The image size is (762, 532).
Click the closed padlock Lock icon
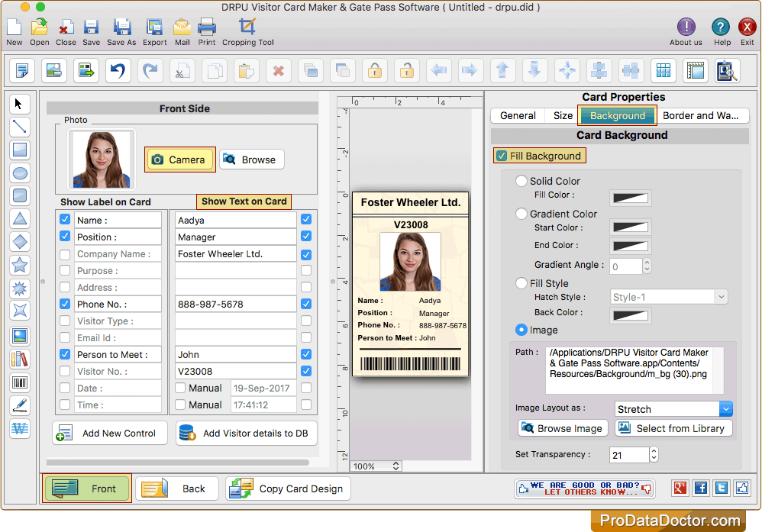click(375, 71)
